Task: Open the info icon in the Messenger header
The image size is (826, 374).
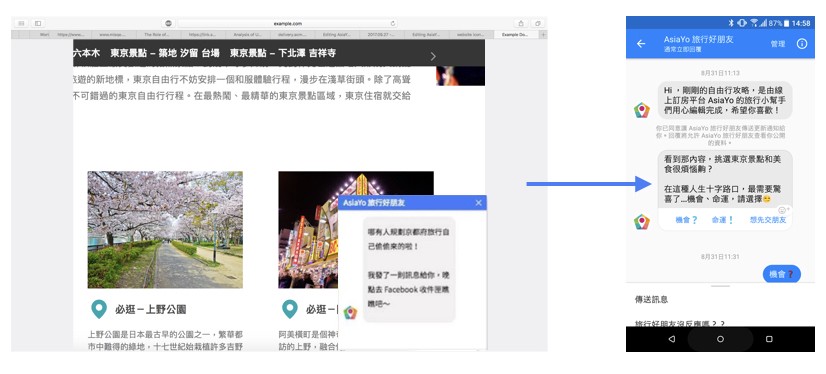Action: [802, 44]
